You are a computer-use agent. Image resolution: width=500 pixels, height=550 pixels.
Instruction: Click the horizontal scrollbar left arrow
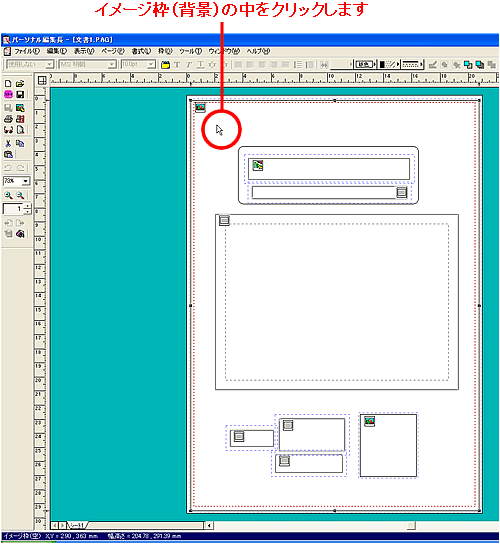point(209,525)
